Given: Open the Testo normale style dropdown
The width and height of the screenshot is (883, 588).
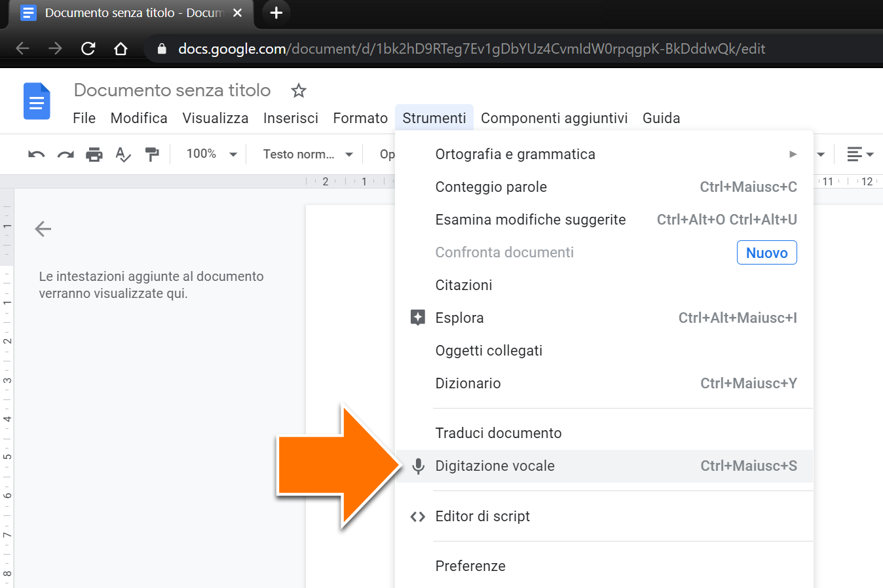Looking at the screenshot, I should pos(308,154).
